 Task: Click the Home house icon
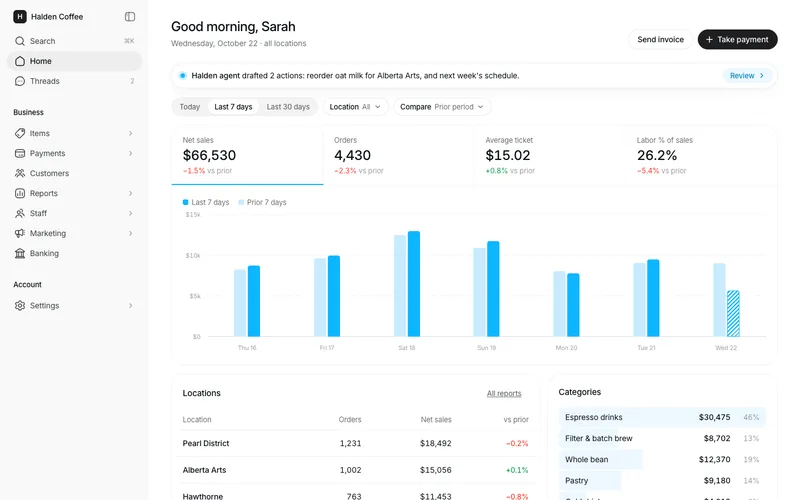pos(20,61)
